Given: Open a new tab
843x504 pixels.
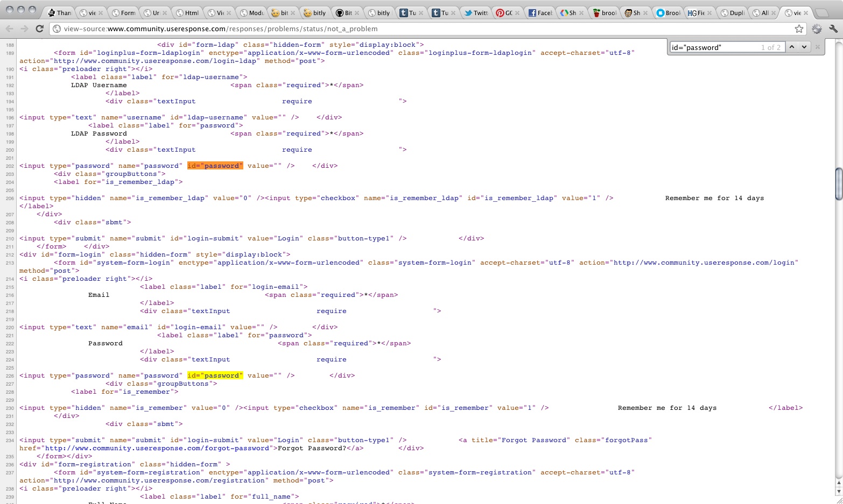Looking at the screenshot, I should (x=821, y=13).
